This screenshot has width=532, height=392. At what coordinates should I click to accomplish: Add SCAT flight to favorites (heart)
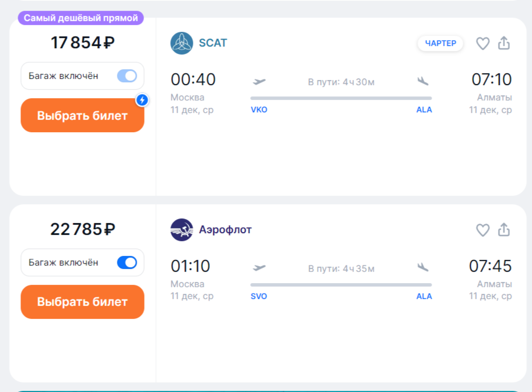482,44
